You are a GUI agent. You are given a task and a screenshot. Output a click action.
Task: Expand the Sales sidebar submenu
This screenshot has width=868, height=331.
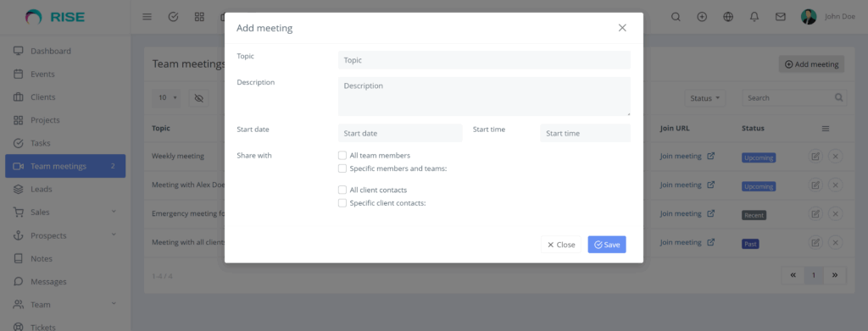click(x=114, y=212)
